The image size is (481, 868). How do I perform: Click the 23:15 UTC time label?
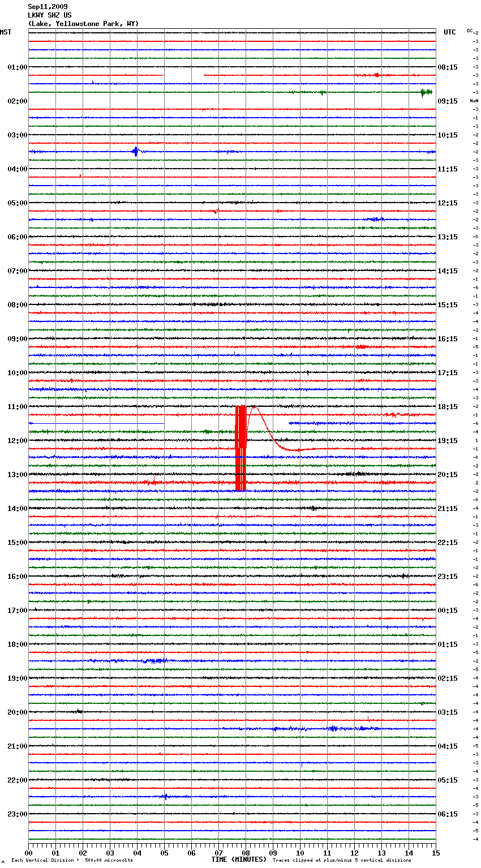[x=448, y=577]
